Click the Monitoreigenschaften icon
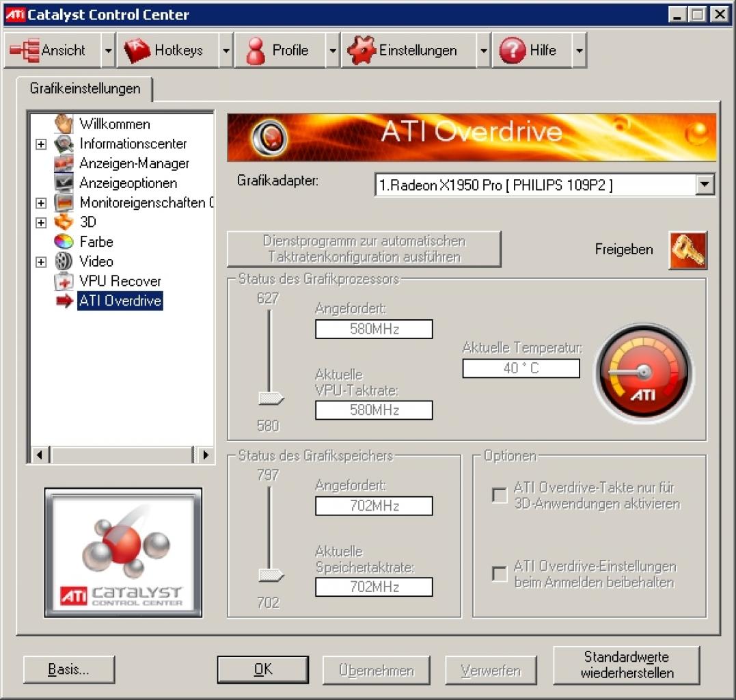 pos(64,202)
